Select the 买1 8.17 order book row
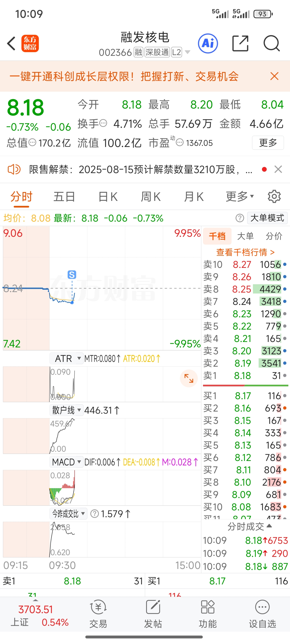The height and width of the screenshot is (644, 290). pyautogui.click(x=245, y=396)
